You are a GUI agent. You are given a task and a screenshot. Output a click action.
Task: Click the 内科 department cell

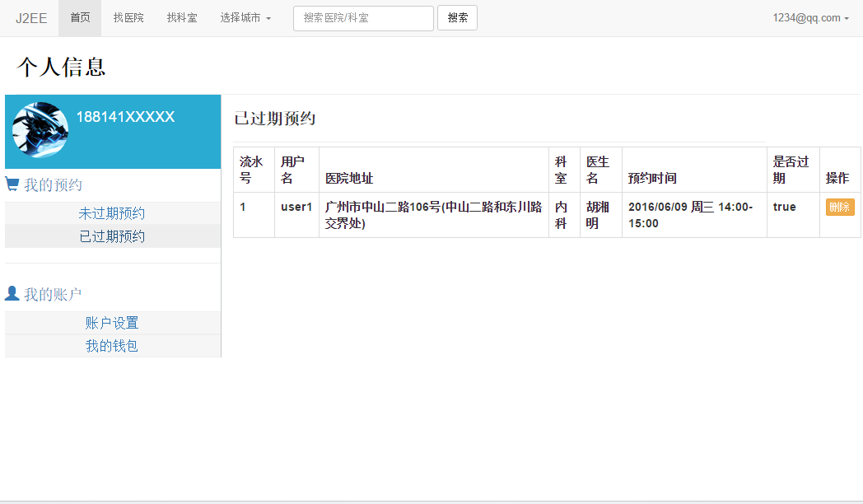click(x=564, y=215)
